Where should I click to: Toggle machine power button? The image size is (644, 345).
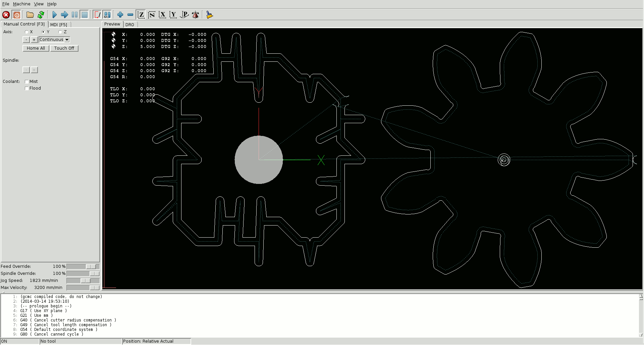click(16, 15)
